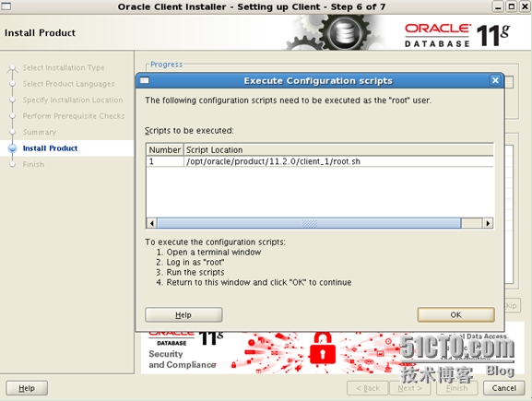This screenshot has width=532, height=401.
Task: Click the Number column header
Action: point(165,149)
